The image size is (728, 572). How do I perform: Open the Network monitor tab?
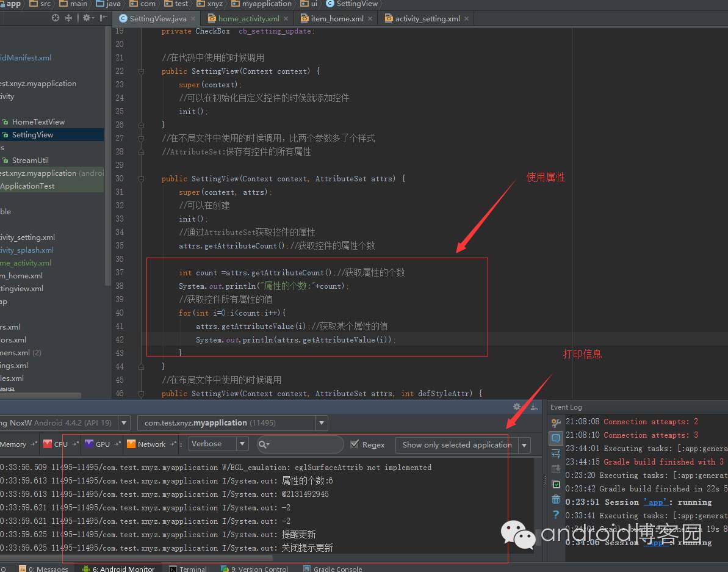[151, 444]
